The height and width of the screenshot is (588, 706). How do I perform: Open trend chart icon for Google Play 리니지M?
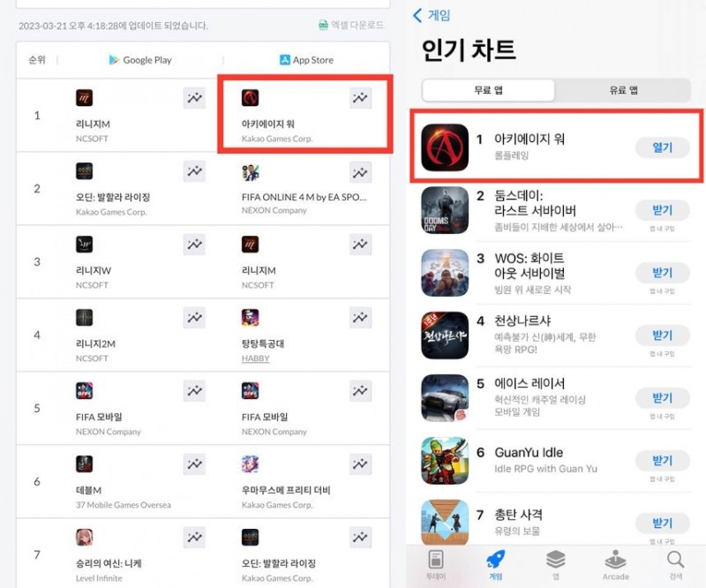(194, 98)
